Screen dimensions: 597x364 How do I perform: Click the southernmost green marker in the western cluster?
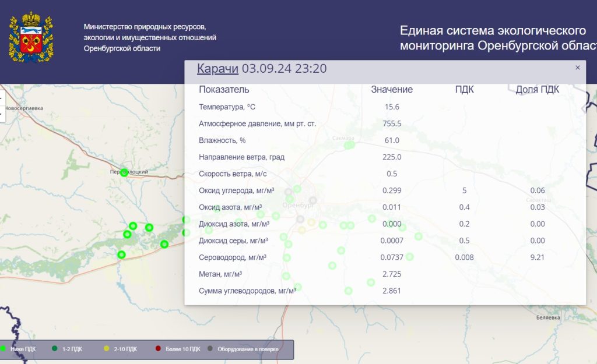coord(121,255)
